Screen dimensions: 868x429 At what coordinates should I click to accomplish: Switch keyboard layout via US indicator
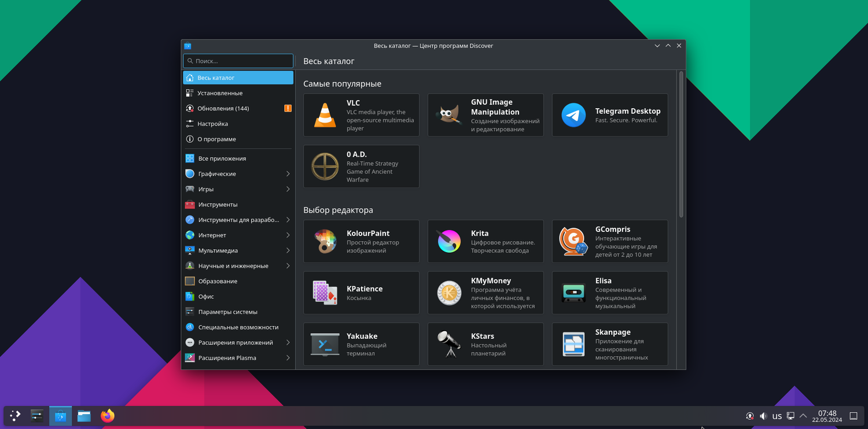[777, 416]
